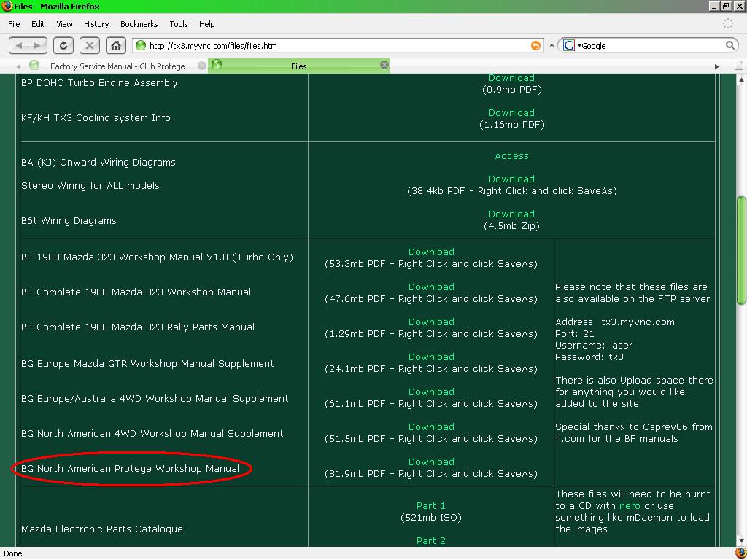Click the site icon in the address bar
This screenshot has height=560, width=747.
click(141, 45)
